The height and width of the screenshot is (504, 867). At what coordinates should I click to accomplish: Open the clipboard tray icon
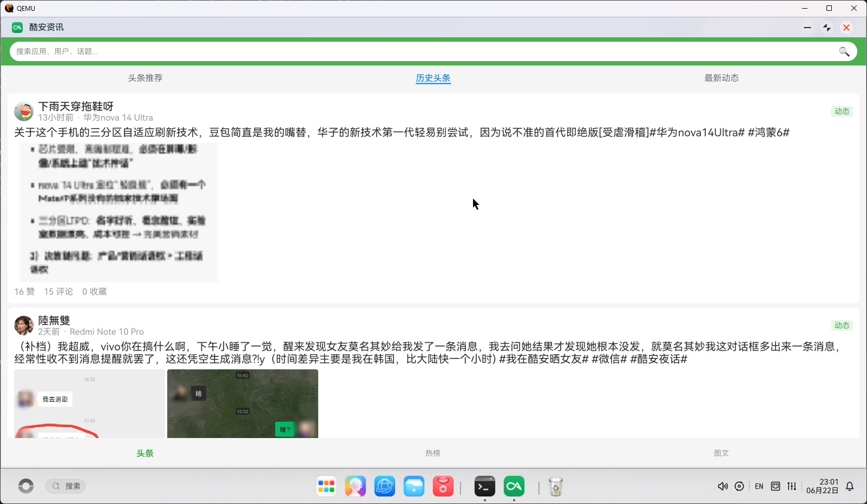pyautogui.click(x=776, y=486)
